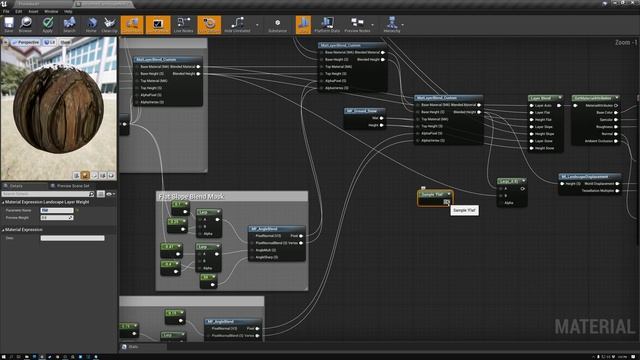Collapse the Material Expression section
Viewport: 640px width, 360px height.
[x=3, y=230]
